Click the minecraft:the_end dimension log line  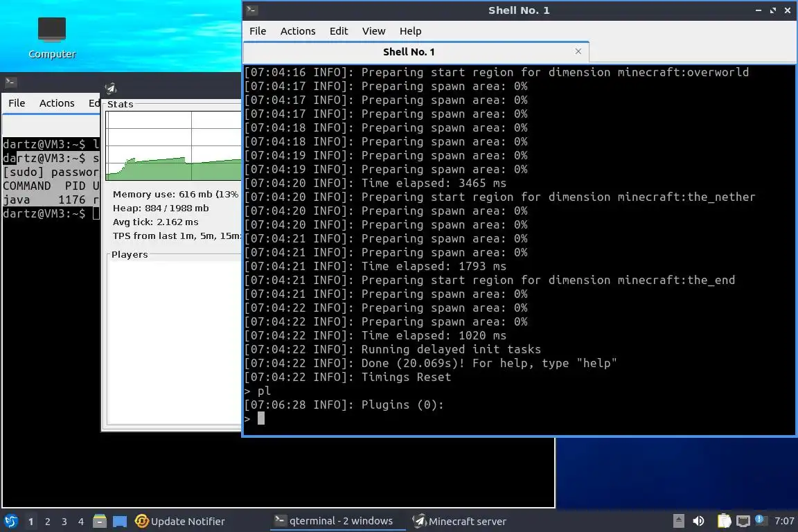tap(490, 280)
